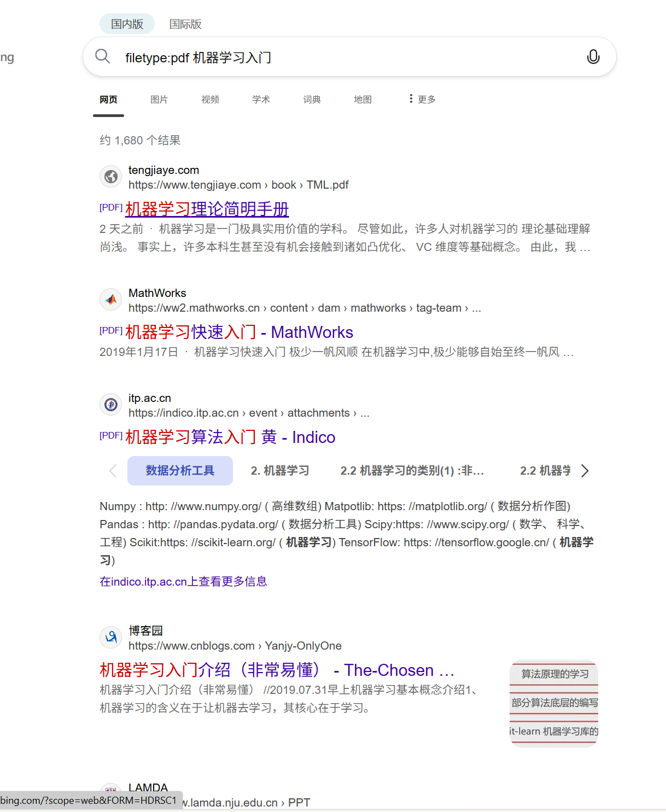Switch to the 图片 tab
This screenshot has width=666, height=812.
click(x=159, y=99)
